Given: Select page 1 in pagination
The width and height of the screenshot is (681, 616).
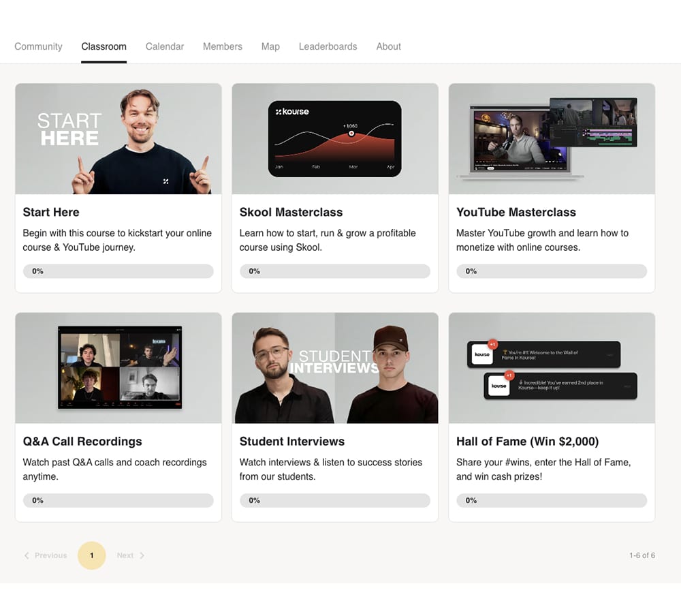Looking at the screenshot, I should click(92, 555).
